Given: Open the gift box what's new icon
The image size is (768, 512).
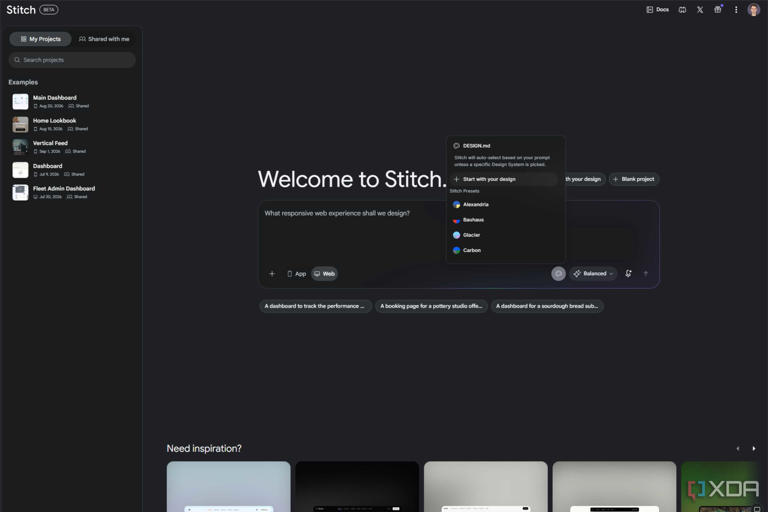Looking at the screenshot, I should click(718, 10).
